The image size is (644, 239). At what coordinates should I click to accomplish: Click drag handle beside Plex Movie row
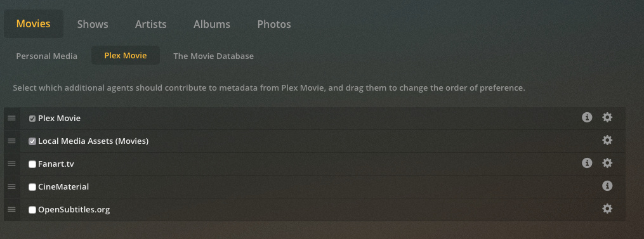pos(12,119)
